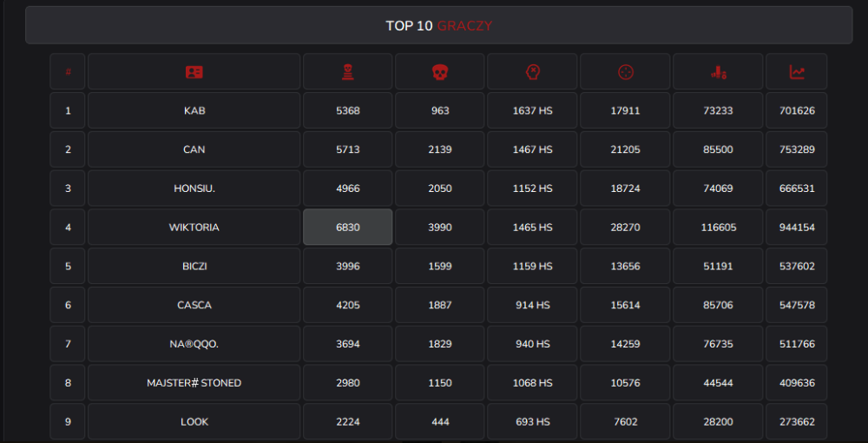Click the 511766 cell in NA®QQO. row
The height and width of the screenshot is (443, 868).
[x=797, y=344]
